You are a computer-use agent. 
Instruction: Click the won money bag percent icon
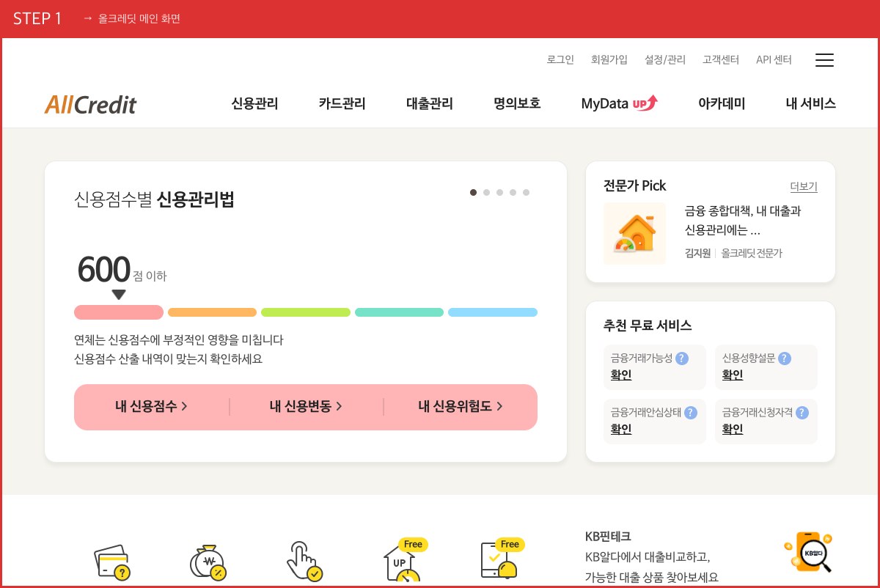pyautogui.click(x=208, y=563)
